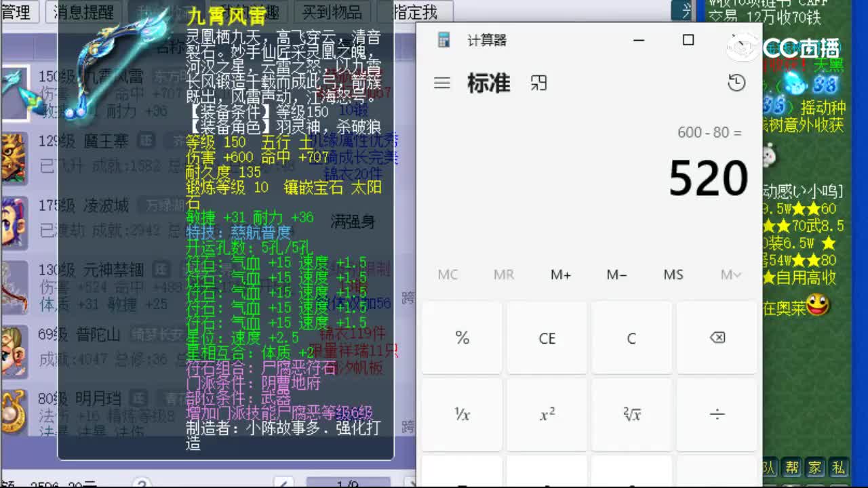868x488 pixels.
Task: Click the expression 600 - 80 =
Action: (709, 132)
